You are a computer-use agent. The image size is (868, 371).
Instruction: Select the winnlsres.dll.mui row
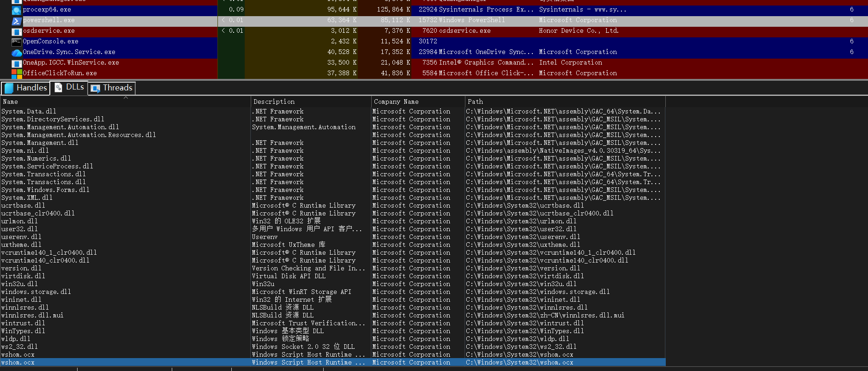tap(32, 316)
